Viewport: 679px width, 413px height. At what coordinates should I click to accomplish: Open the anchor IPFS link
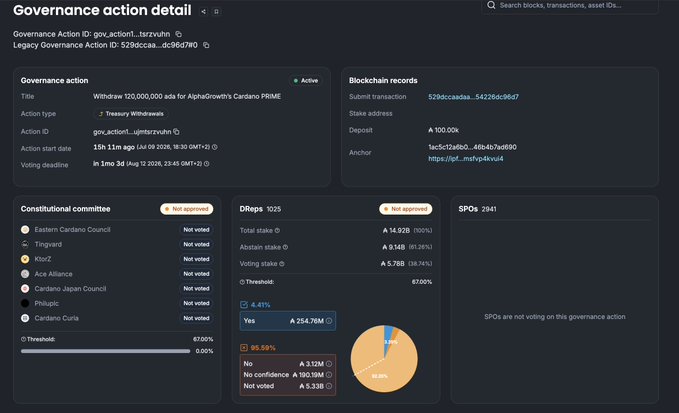point(466,158)
